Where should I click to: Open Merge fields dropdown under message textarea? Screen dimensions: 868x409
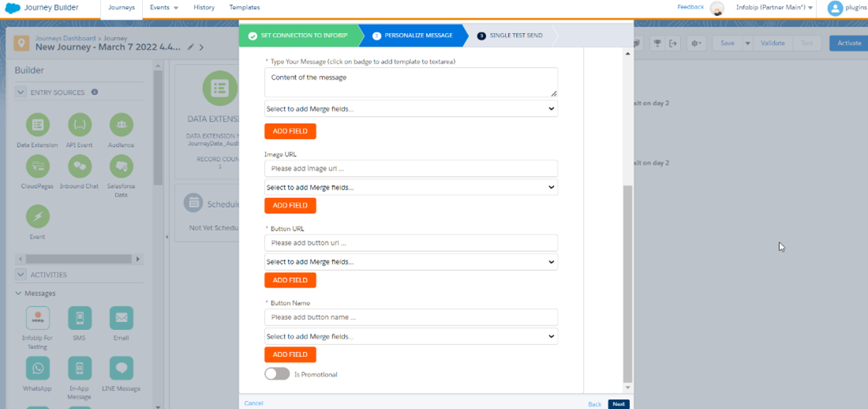[x=411, y=109]
